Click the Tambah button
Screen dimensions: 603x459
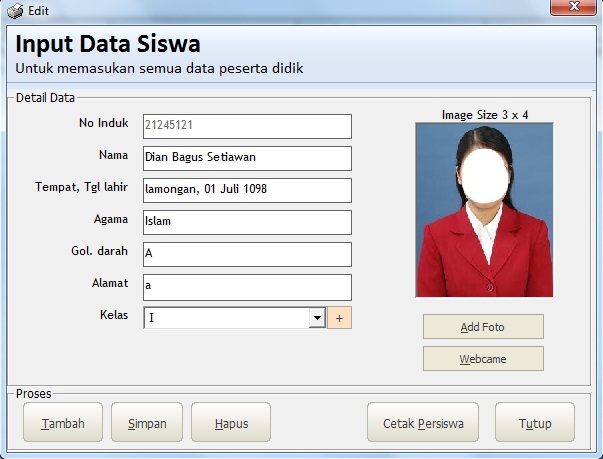click(63, 422)
